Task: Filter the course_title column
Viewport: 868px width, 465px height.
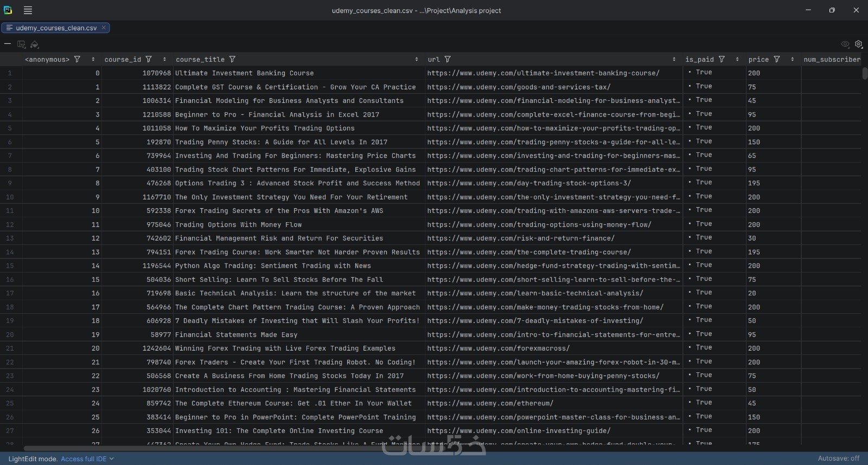Action: click(x=232, y=59)
